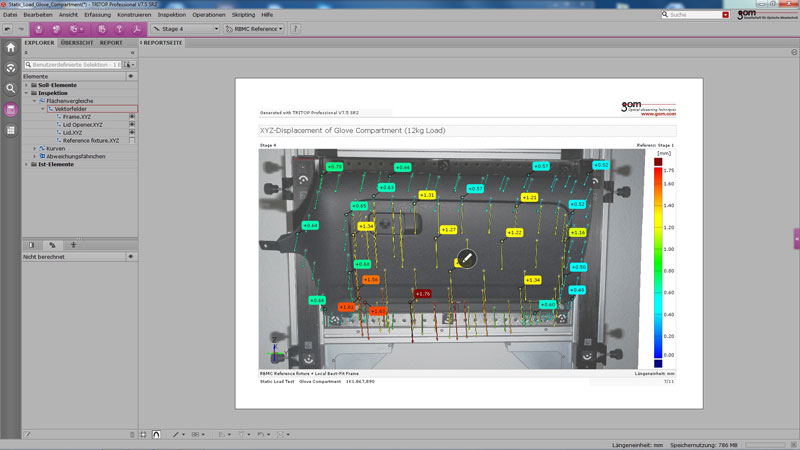800x450 pixels.
Task: Enable the Reference fixture.XYZ checkbox
Action: 131,141
